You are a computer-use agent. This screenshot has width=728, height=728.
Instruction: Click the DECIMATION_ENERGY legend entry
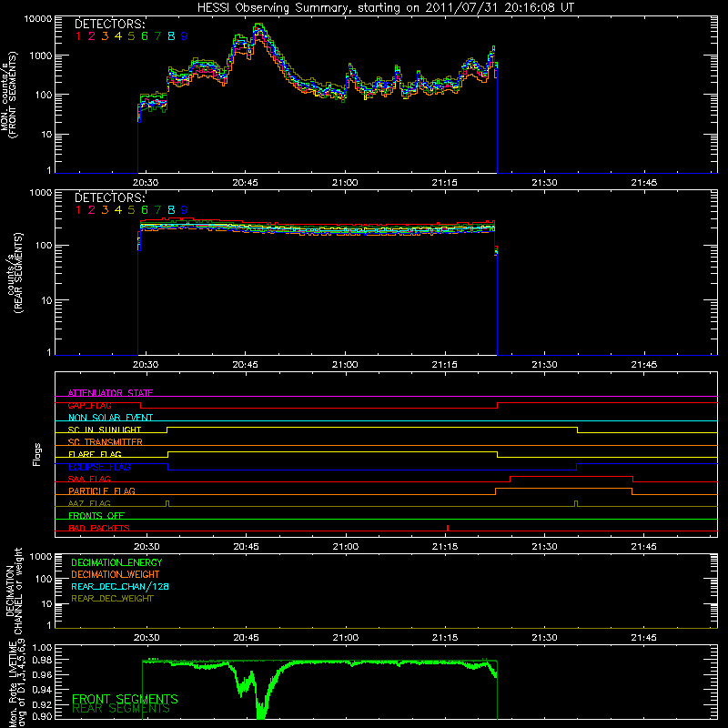pos(116,562)
